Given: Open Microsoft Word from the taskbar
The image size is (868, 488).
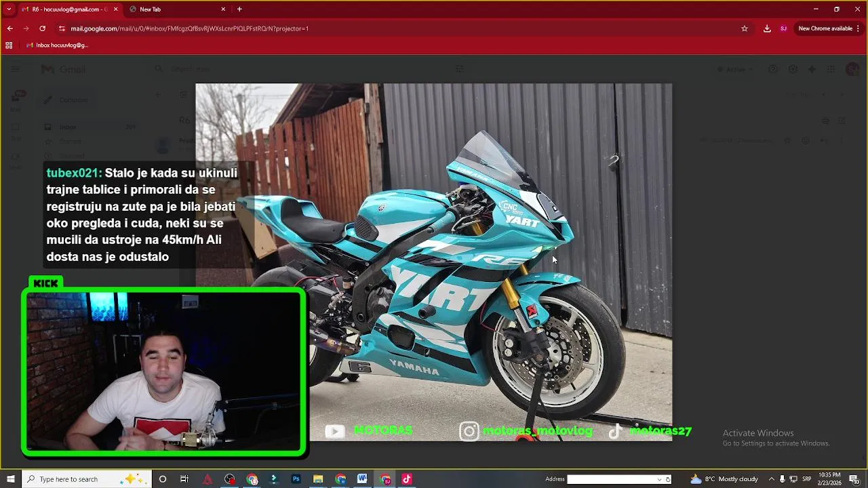Looking at the screenshot, I should (362, 479).
